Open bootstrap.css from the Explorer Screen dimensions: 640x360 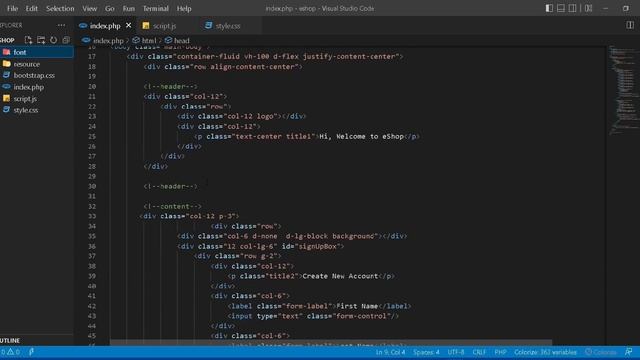[x=37, y=76]
